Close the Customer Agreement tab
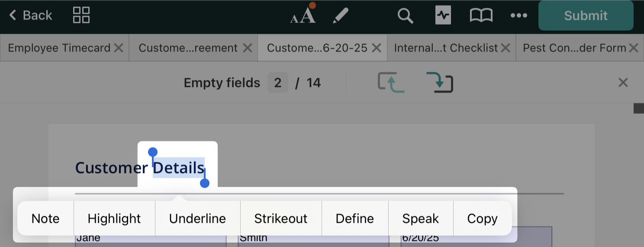 pyautogui.click(x=247, y=48)
